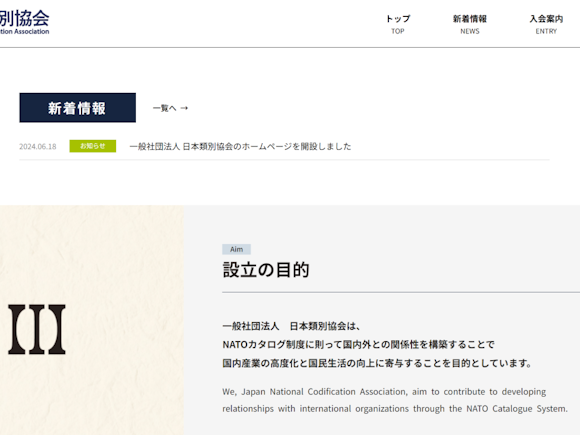Click the line starting NATOカタログ制度に則って

pyautogui.click(x=358, y=345)
